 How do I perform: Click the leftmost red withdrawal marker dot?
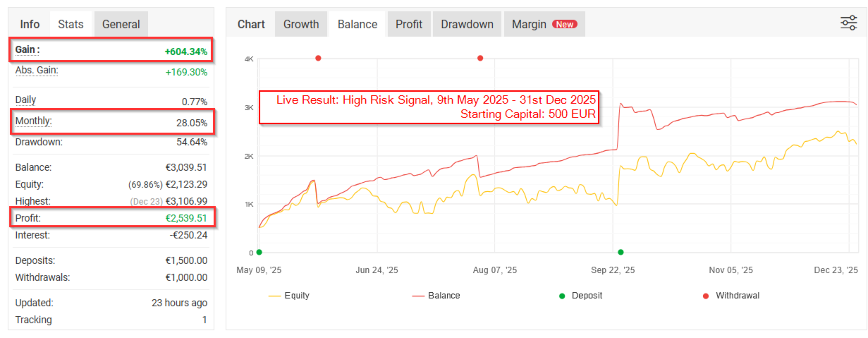pyautogui.click(x=318, y=58)
